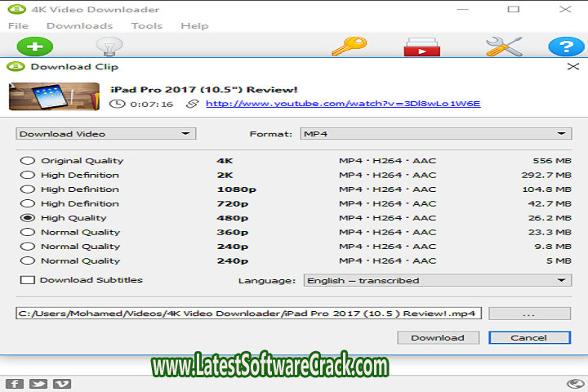Open the YouTube video URL link
The image size is (588, 392).
click(343, 104)
